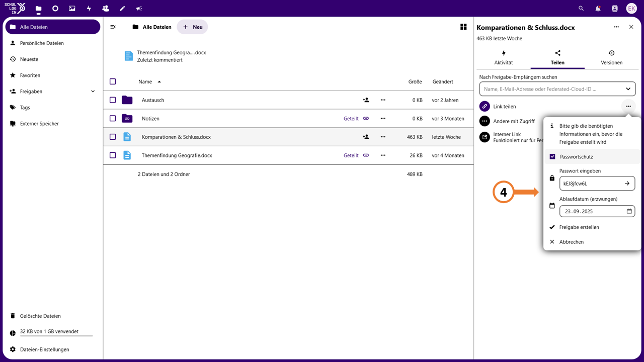This screenshot has width=644, height=362.
Task: Open the unified search magnifier
Action: [581, 9]
